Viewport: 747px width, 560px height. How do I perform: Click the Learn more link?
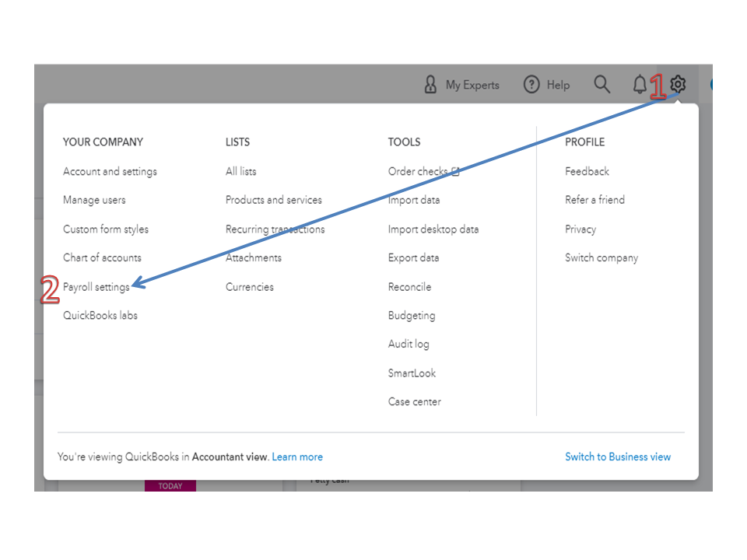tap(297, 457)
